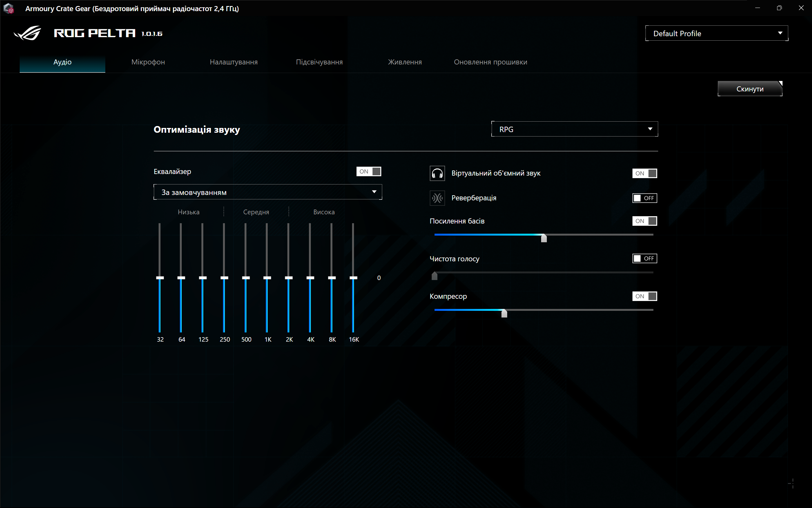This screenshot has width=812, height=508.
Task: Open the Default Profile dropdown
Action: (x=717, y=33)
